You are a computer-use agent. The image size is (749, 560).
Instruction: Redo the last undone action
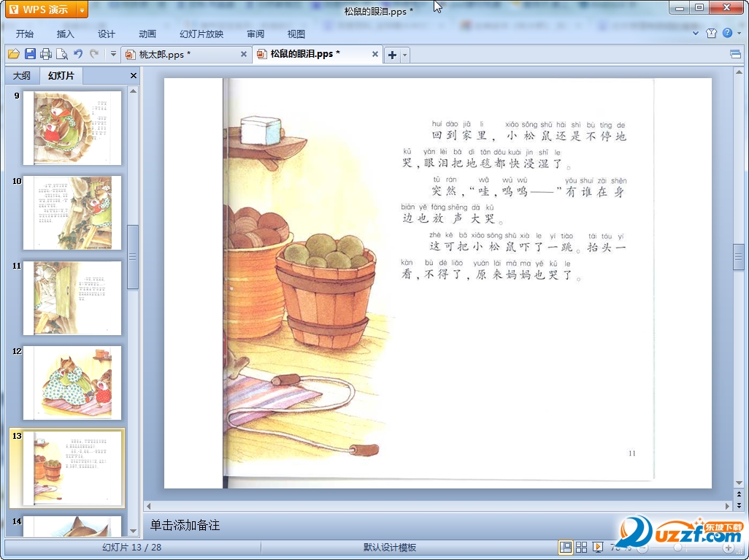(x=94, y=54)
